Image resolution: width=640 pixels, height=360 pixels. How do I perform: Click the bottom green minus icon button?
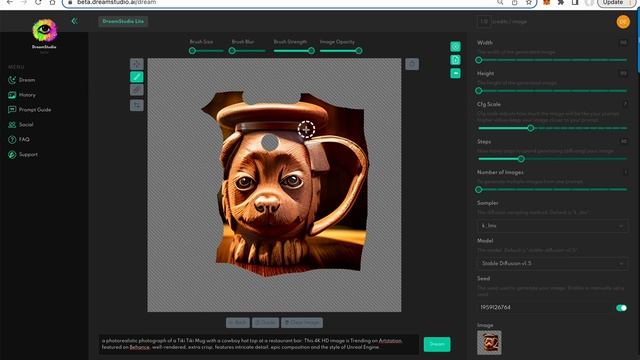455,73
